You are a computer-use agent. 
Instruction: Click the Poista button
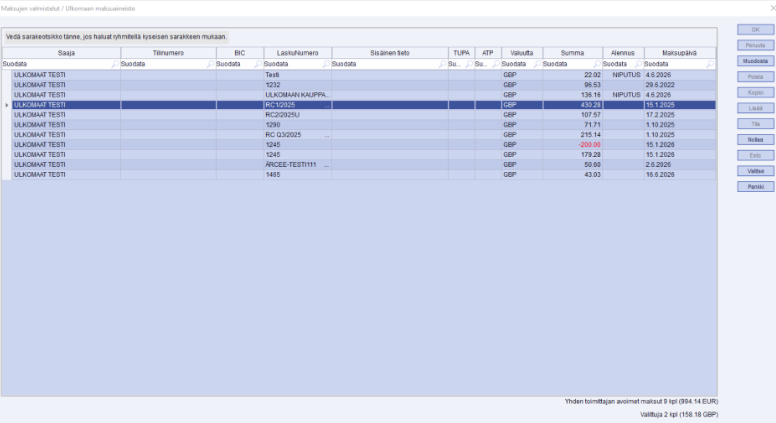(x=755, y=77)
